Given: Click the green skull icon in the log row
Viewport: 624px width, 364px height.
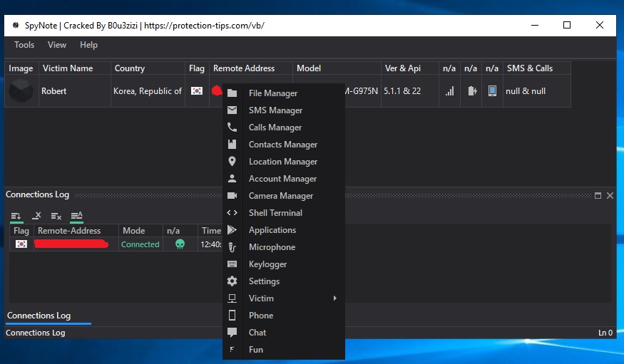Looking at the screenshot, I should 180,244.
